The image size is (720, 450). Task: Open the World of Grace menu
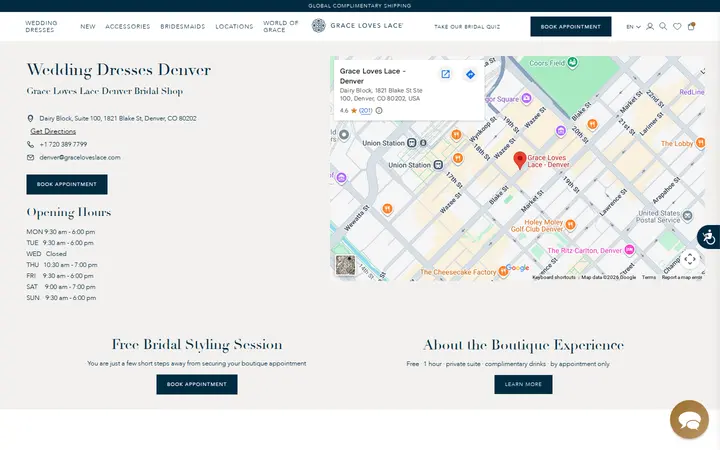tap(281, 26)
